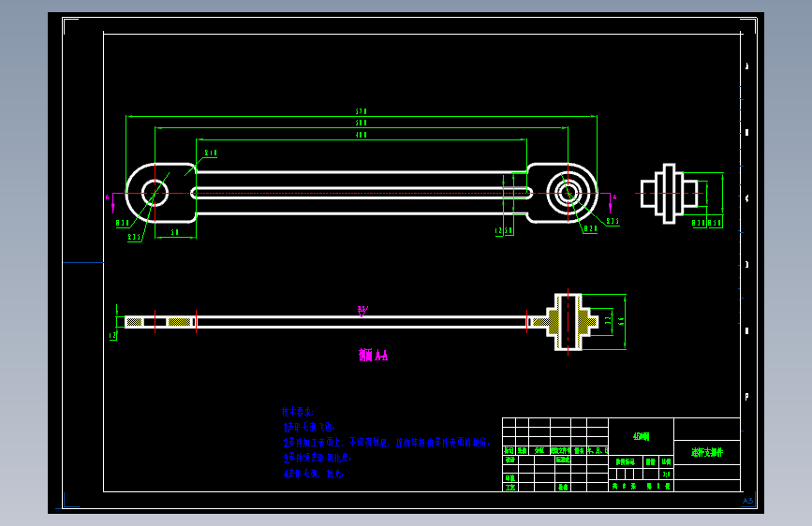
Task: Click the blue technical requirements heading
Action: click(x=297, y=412)
